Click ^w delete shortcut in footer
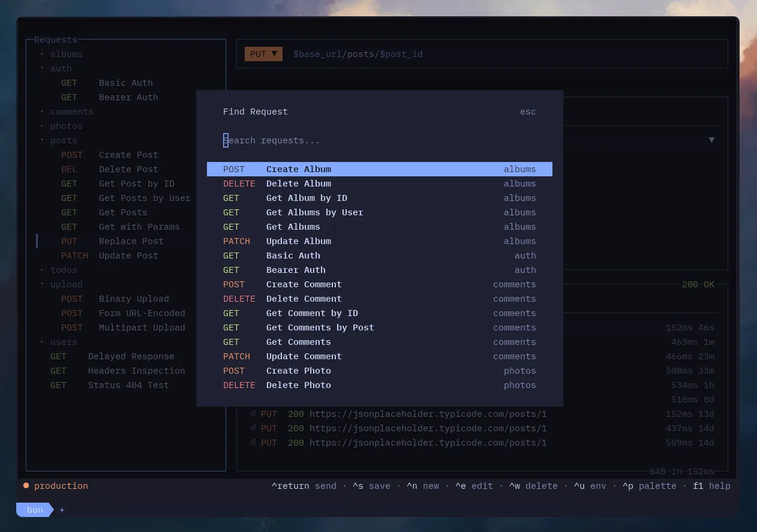757x532 pixels. [533, 486]
